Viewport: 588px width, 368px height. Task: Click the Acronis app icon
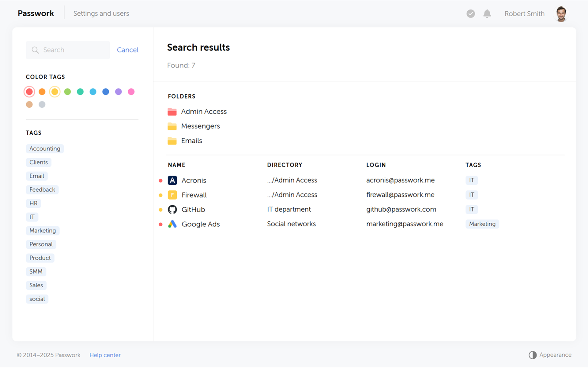(172, 180)
